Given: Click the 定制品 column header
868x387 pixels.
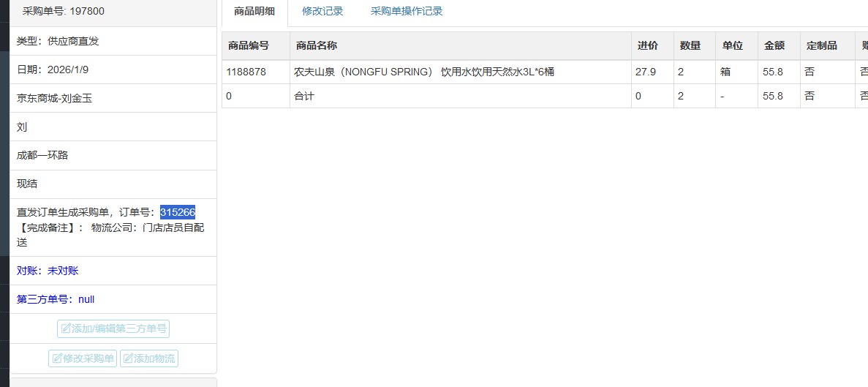Looking at the screenshot, I should pyautogui.click(x=821, y=45).
